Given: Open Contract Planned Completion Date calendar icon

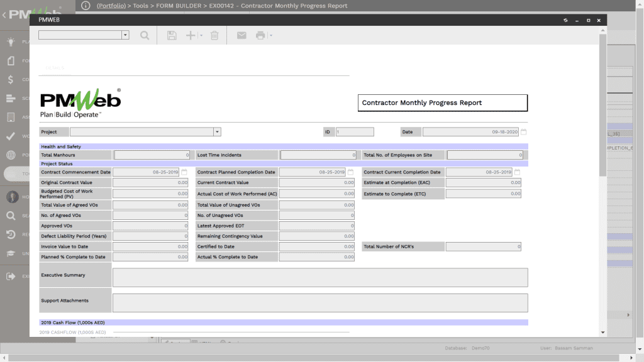Looking at the screenshot, I should coord(350,172).
